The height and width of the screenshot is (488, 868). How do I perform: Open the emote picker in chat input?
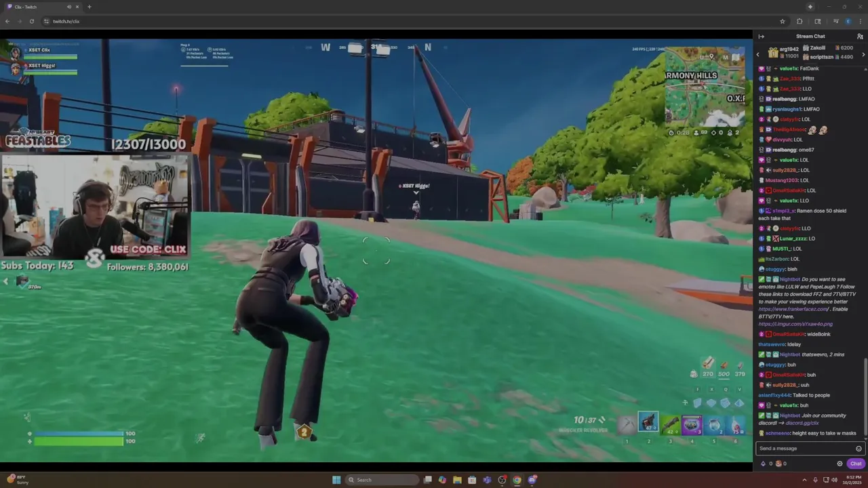click(x=859, y=449)
